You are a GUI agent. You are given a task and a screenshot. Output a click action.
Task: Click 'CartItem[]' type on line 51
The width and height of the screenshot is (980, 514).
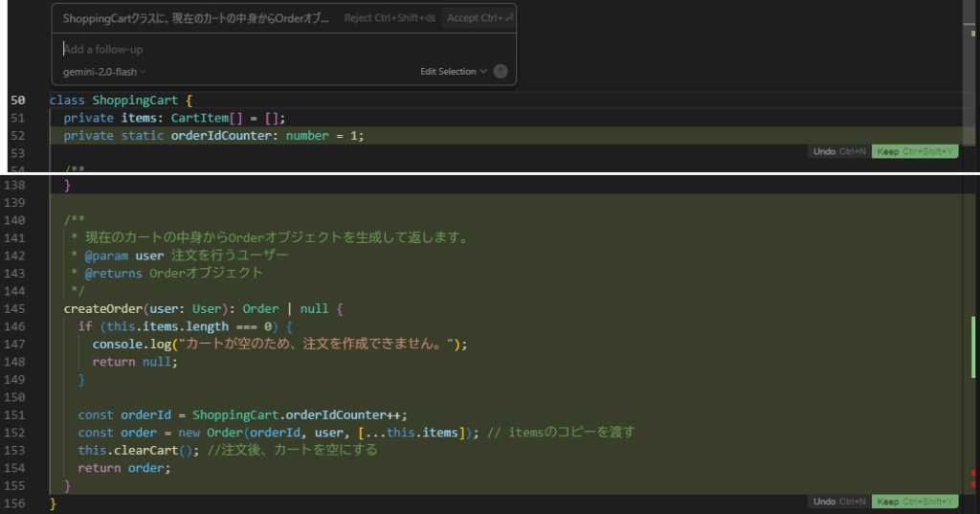[207, 118]
